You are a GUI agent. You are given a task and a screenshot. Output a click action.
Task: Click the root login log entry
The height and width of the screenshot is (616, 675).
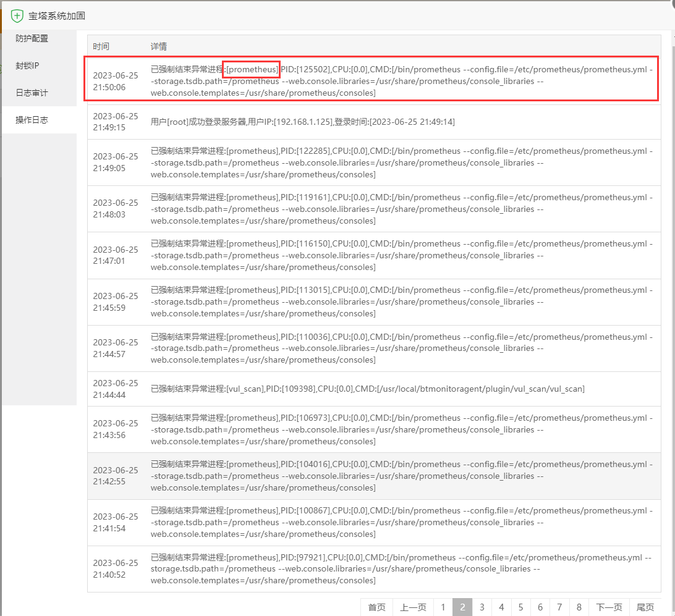coord(303,122)
